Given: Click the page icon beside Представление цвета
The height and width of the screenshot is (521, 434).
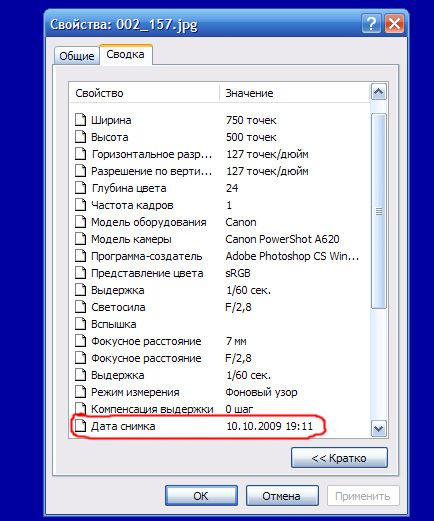Looking at the screenshot, I should point(80,273).
